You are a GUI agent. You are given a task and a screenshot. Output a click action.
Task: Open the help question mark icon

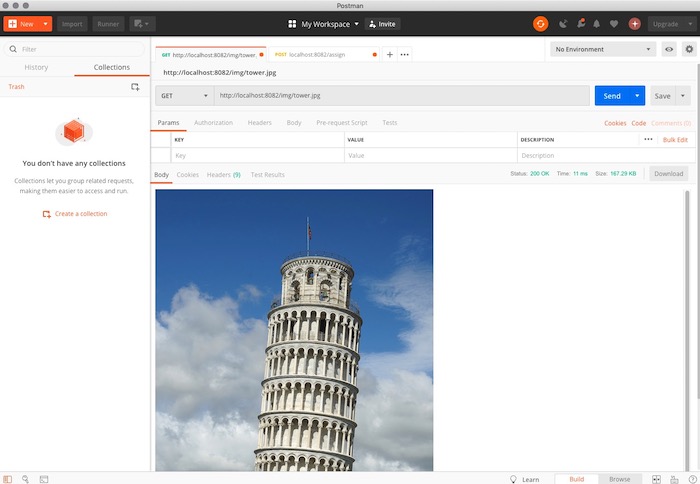(692, 479)
